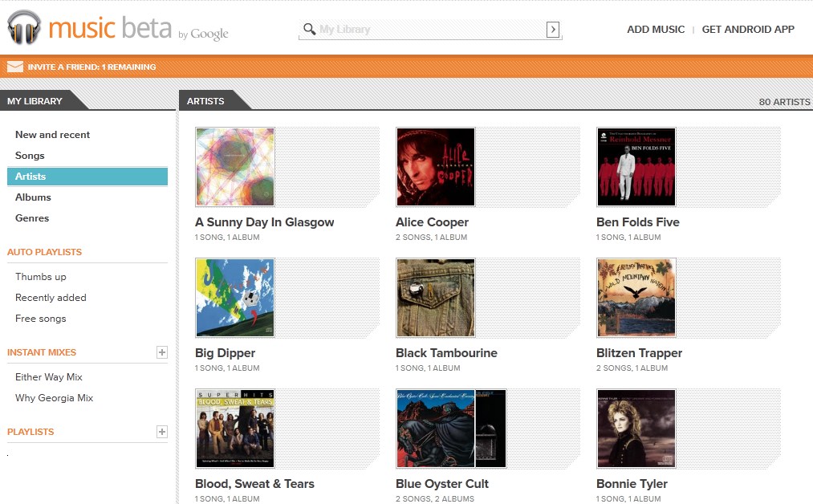
Task: Click artist name Bonnie Tyler
Action: coord(632,484)
